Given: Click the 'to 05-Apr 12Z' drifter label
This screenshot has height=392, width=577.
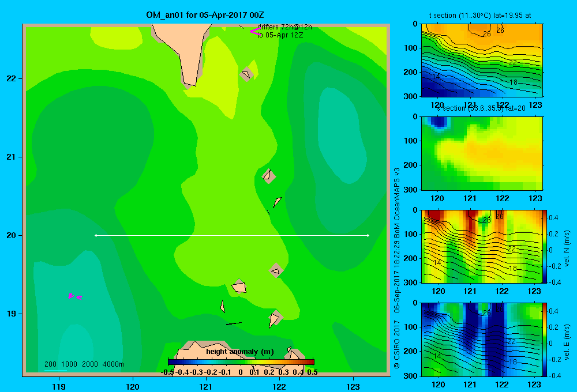Looking at the screenshot, I should tap(280, 35).
